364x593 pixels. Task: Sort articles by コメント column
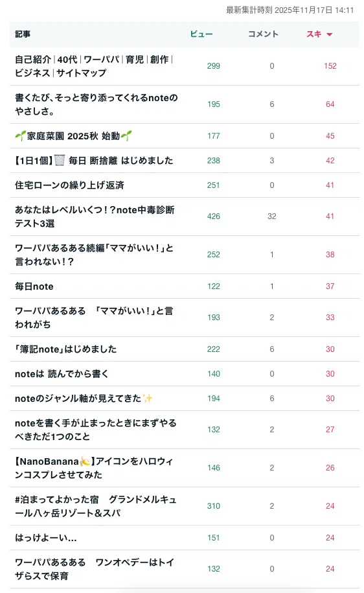(x=263, y=34)
